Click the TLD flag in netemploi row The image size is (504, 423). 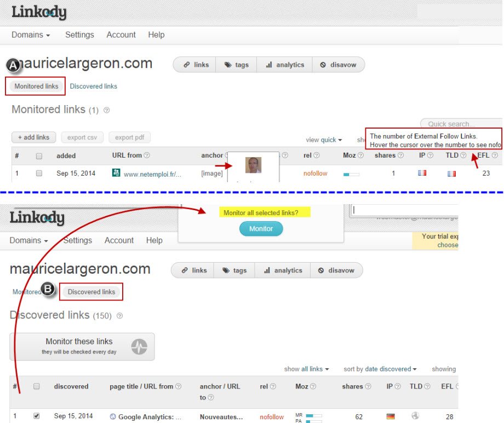[451, 174]
